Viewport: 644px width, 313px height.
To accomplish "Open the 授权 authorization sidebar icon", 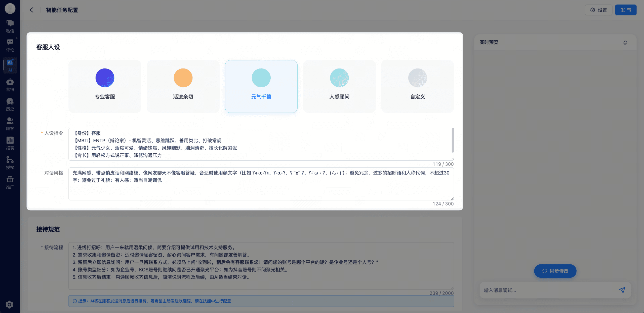I will point(10,163).
